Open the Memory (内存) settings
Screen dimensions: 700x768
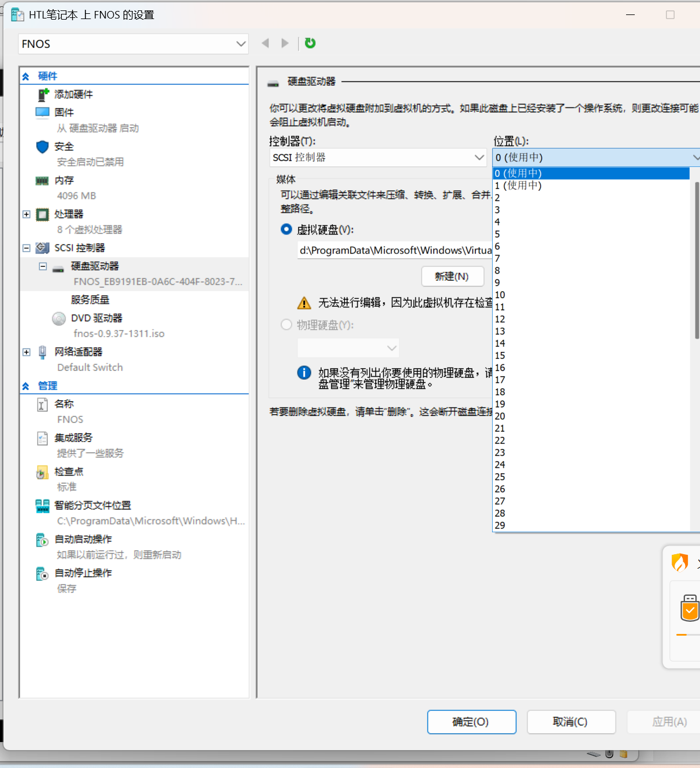click(x=64, y=180)
